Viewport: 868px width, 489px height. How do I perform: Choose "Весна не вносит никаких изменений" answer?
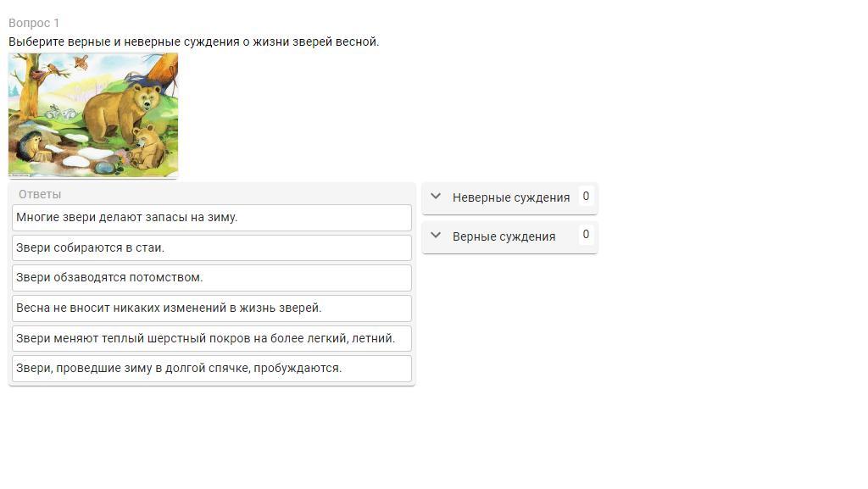point(211,308)
